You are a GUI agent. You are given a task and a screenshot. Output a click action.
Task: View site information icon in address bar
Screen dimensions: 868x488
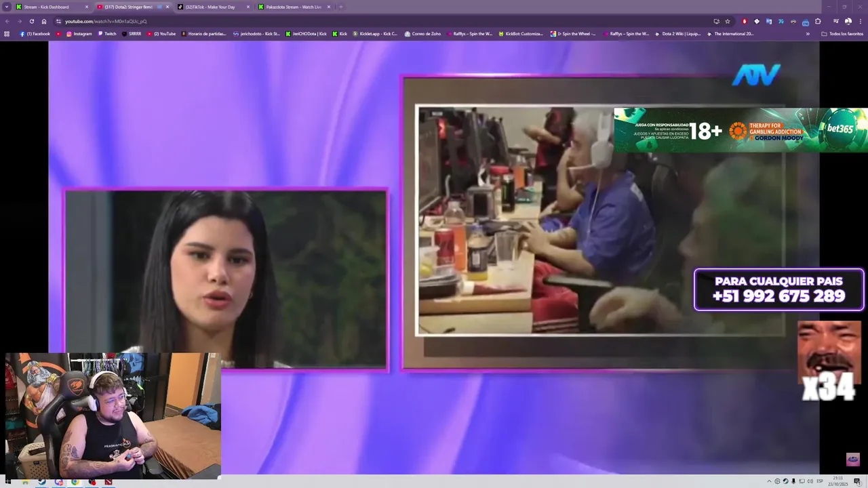[58, 21]
